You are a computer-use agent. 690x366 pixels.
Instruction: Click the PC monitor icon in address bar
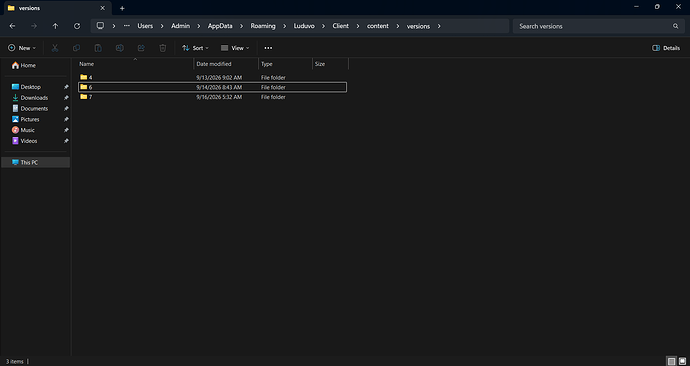[x=100, y=26]
